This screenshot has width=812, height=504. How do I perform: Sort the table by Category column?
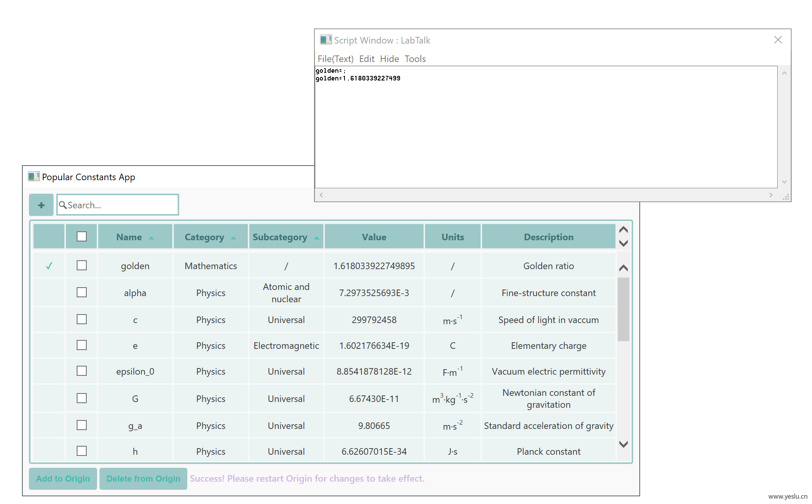211,237
